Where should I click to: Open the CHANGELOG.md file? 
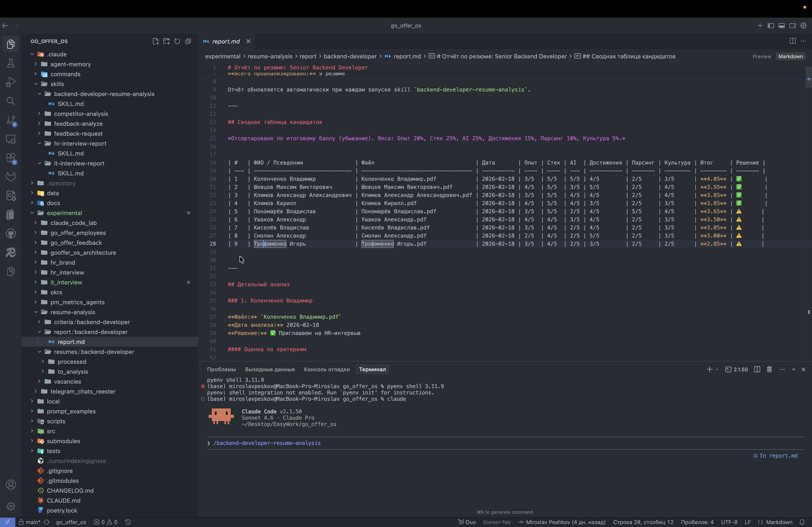(70, 490)
